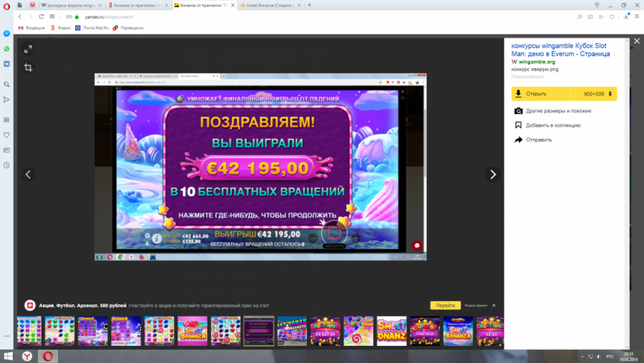Open Входящие bookmark
Image resolution: width=644 pixels, height=363 pixels.
(31, 28)
